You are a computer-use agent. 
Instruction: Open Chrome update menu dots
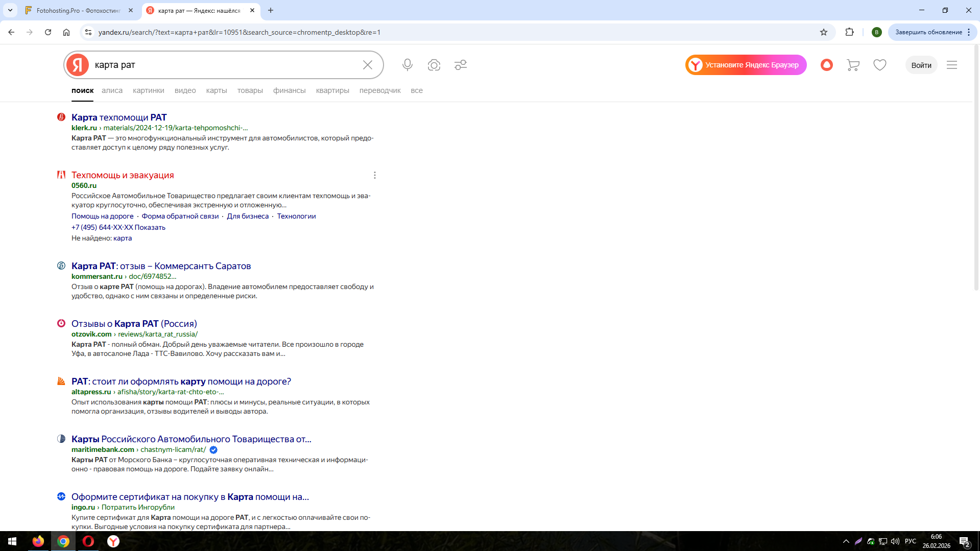tap(969, 32)
